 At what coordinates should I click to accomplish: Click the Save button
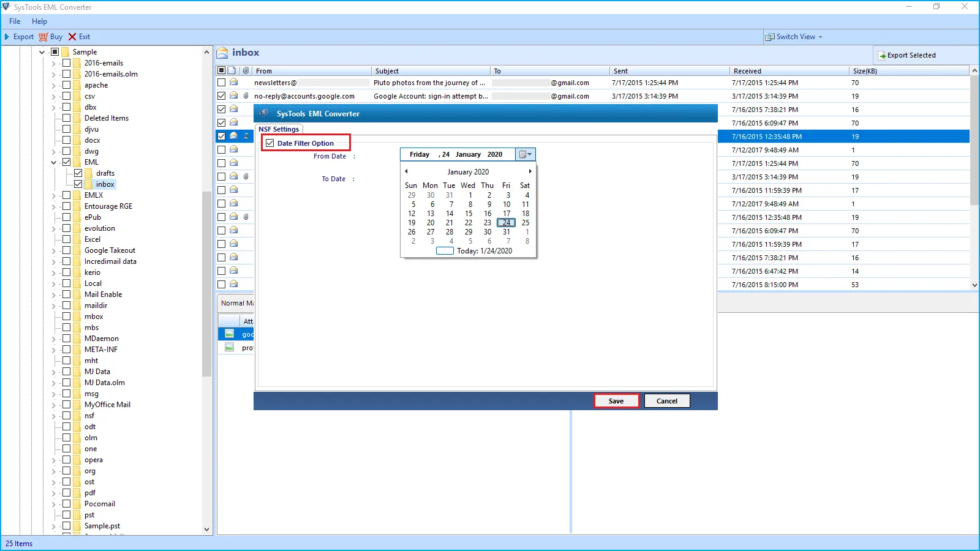point(616,401)
